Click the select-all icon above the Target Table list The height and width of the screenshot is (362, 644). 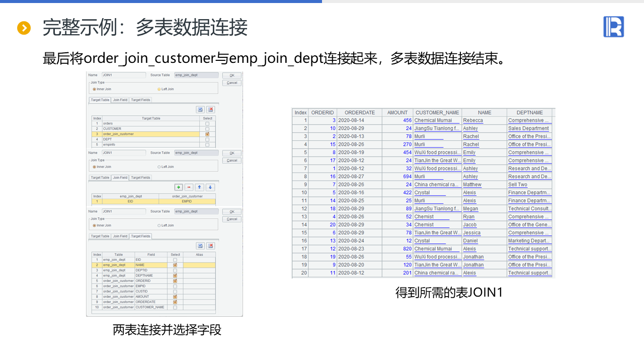coord(200,110)
